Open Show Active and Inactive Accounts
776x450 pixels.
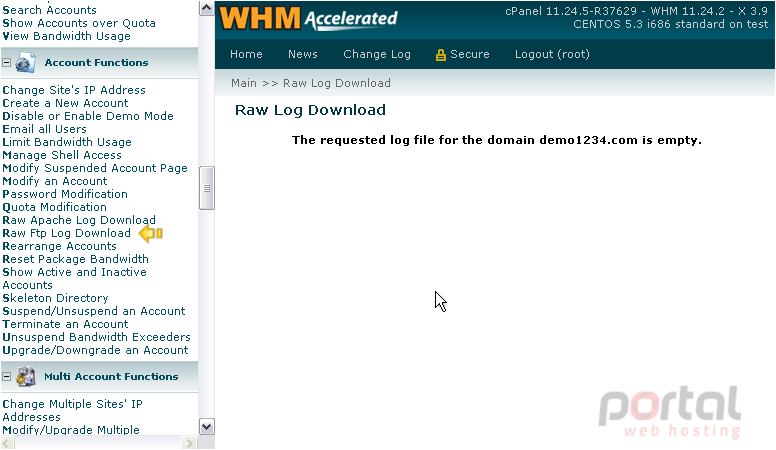(74, 278)
